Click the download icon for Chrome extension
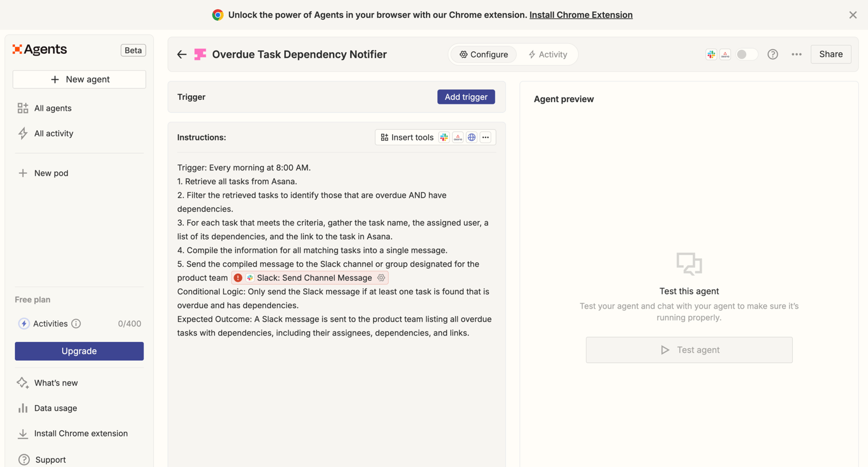This screenshot has width=868, height=467. pyautogui.click(x=23, y=434)
